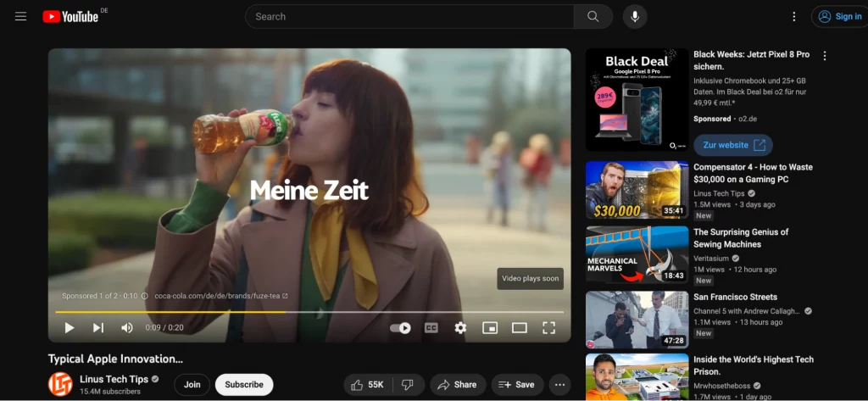Screen dimensions: 868x401
Task: Like the video with thumbs up 55K
Action: (368, 384)
